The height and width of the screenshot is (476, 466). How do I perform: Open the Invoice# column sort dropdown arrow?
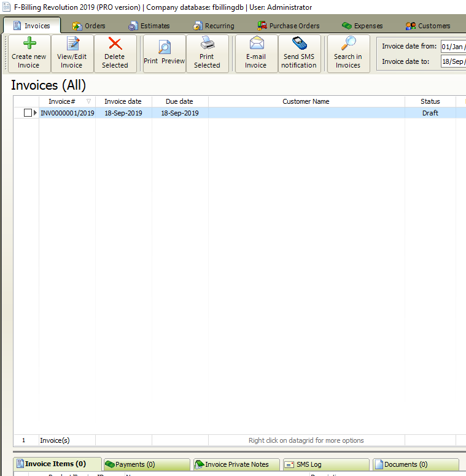88,102
